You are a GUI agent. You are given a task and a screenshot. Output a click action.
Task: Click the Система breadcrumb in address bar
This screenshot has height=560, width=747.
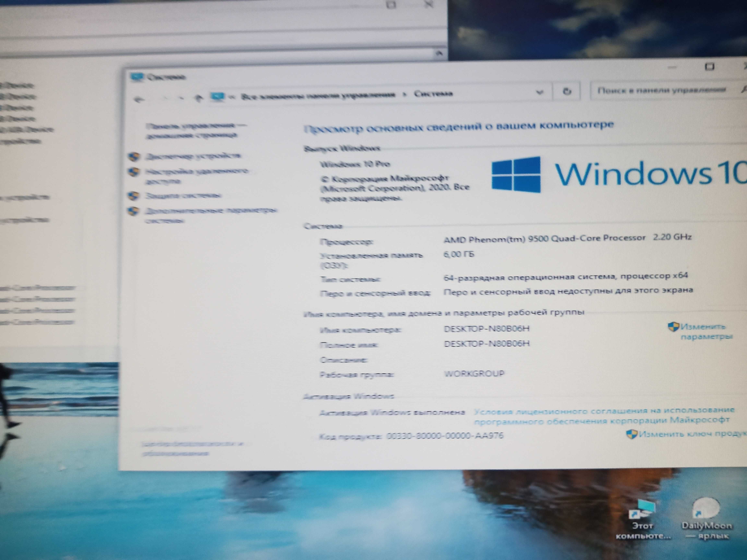coord(433,93)
